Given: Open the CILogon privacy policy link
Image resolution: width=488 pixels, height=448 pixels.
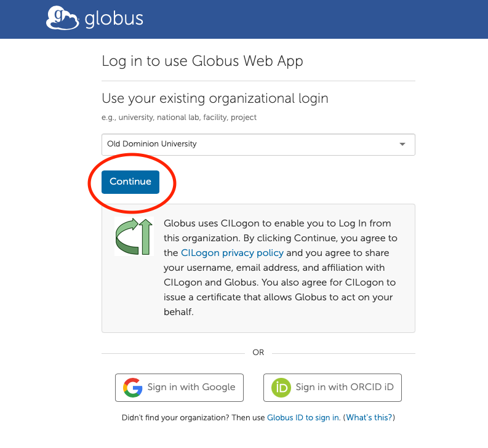Looking at the screenshot, I should point(233,253).
